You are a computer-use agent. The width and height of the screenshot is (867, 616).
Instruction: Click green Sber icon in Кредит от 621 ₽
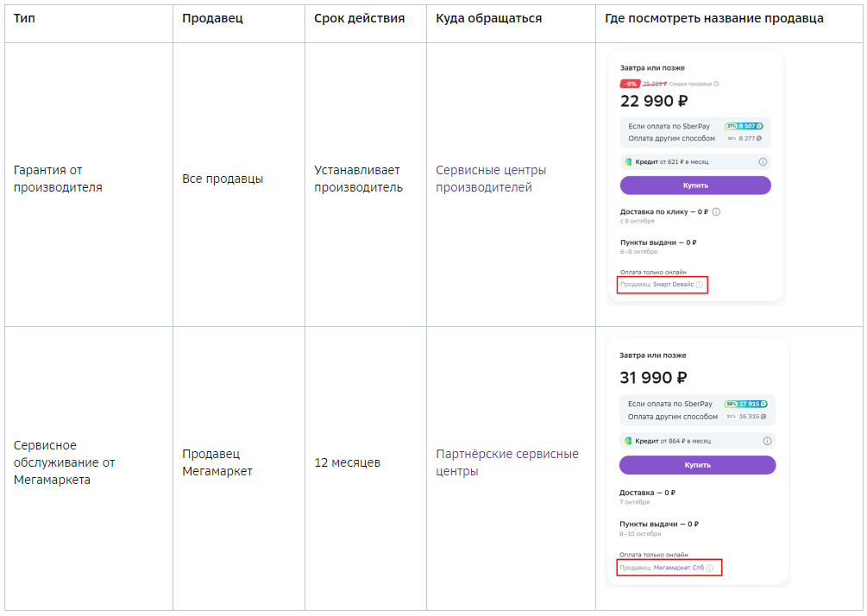[628, 162]
